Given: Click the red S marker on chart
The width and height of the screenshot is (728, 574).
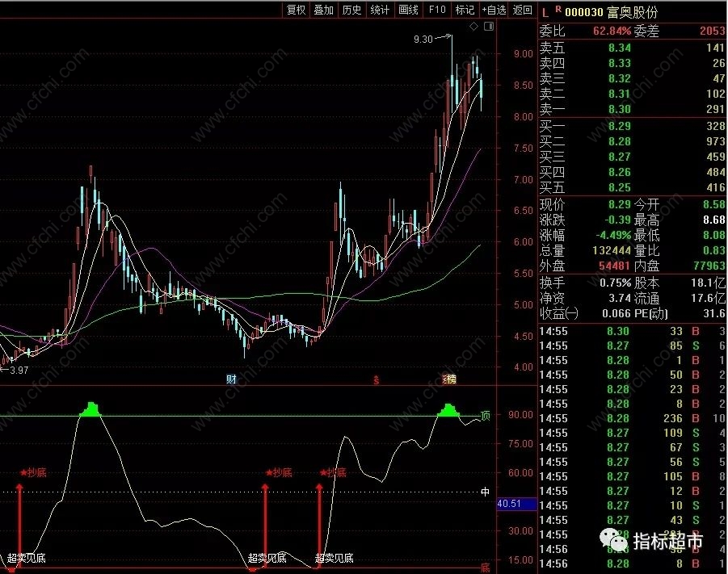Looking at the screenshot, I should 376,380.
